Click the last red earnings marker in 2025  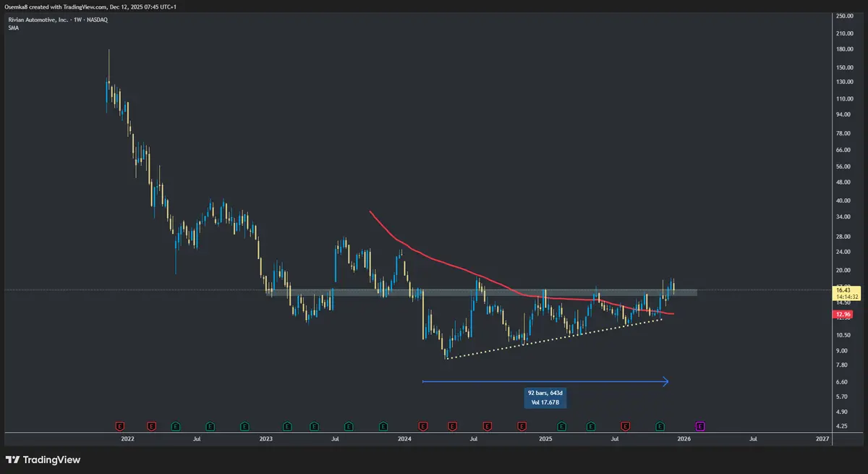point(625,426)
